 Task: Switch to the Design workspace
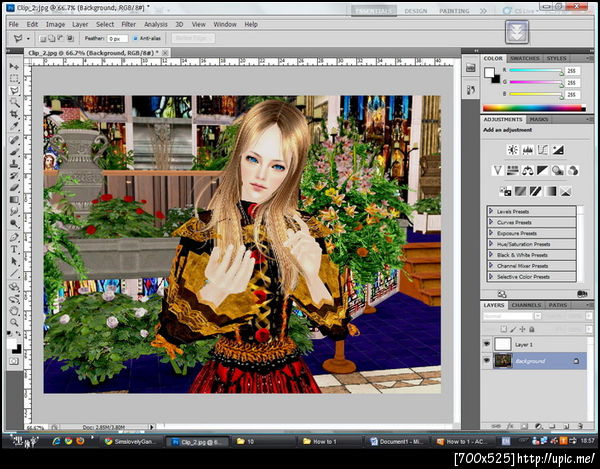[x=416, y=11]
